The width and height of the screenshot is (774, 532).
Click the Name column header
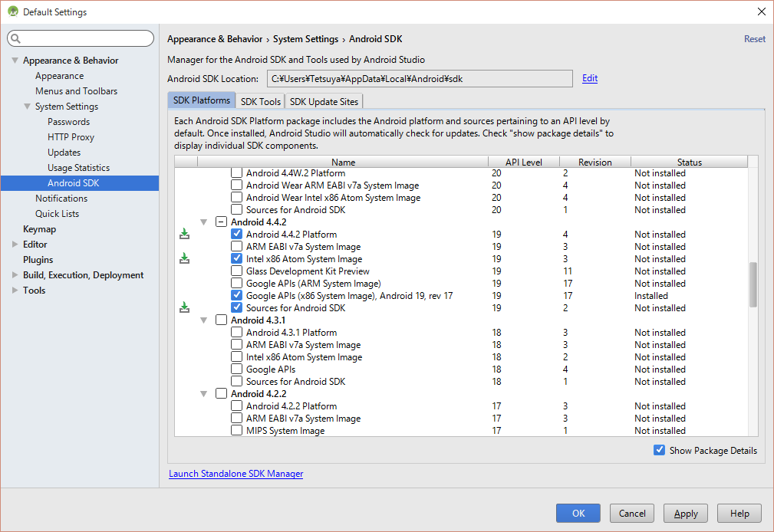343,162
